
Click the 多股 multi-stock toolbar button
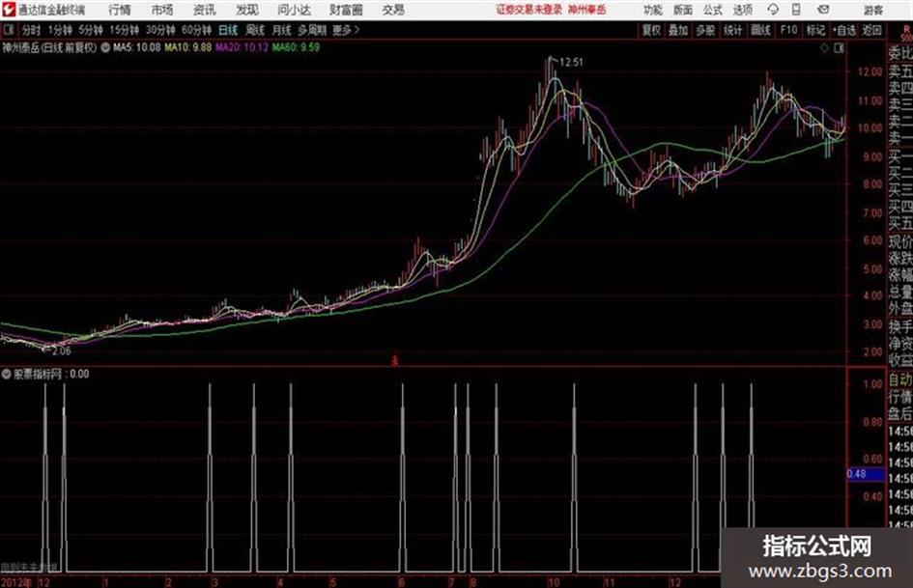pyautogui.click(x=705, y=30)
